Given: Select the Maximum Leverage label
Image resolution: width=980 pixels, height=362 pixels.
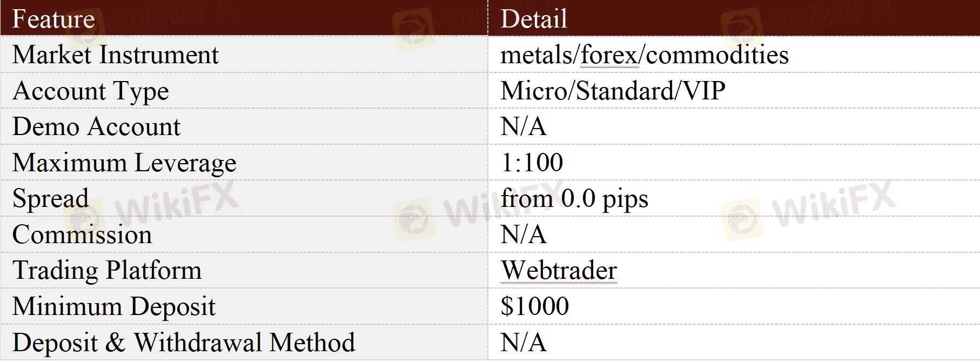Looking at the screenshot, I should [124, 163].
